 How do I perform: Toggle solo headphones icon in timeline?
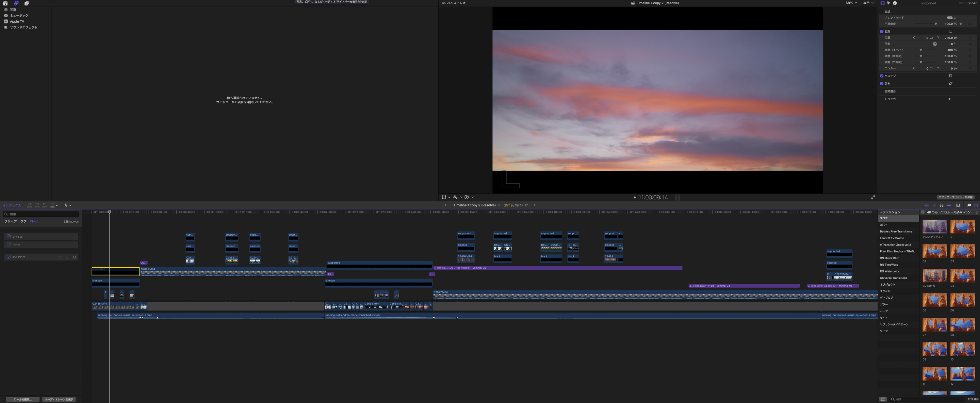(941, 206)
